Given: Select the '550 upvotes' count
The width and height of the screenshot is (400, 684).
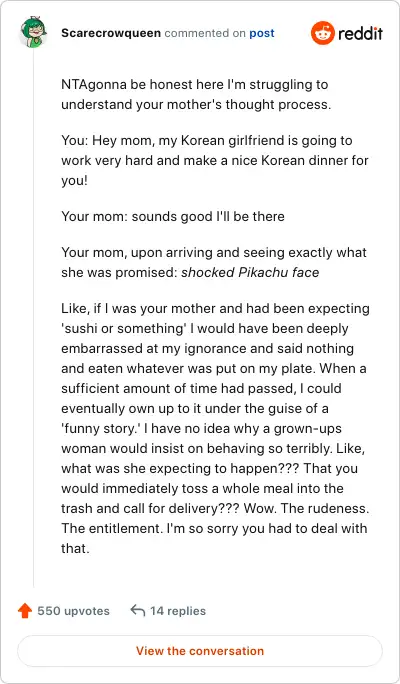Looking at the screenshot, I should [x=73, y=611].
